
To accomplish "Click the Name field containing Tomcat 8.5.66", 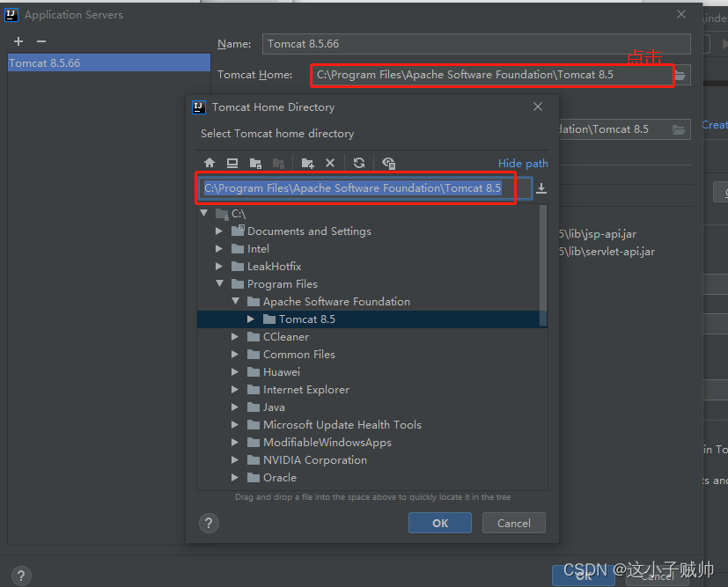I will point(476,44).
